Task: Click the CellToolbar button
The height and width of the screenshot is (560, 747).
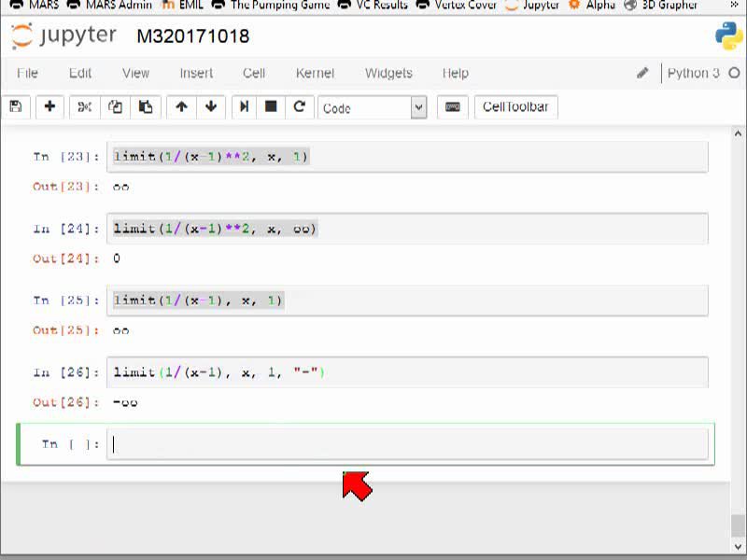Action: (x=516, y=107)
